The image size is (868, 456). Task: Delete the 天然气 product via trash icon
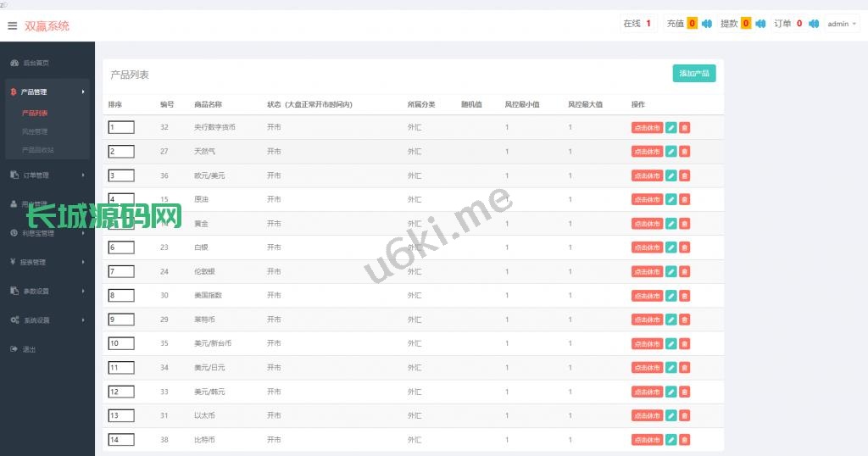click(685, 152)
